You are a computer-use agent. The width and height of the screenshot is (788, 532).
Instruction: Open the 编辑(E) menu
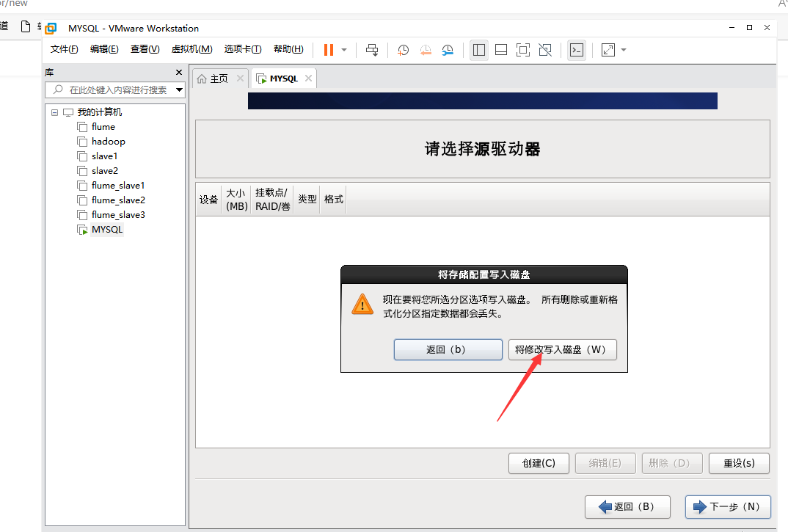(x=104, y=48)
